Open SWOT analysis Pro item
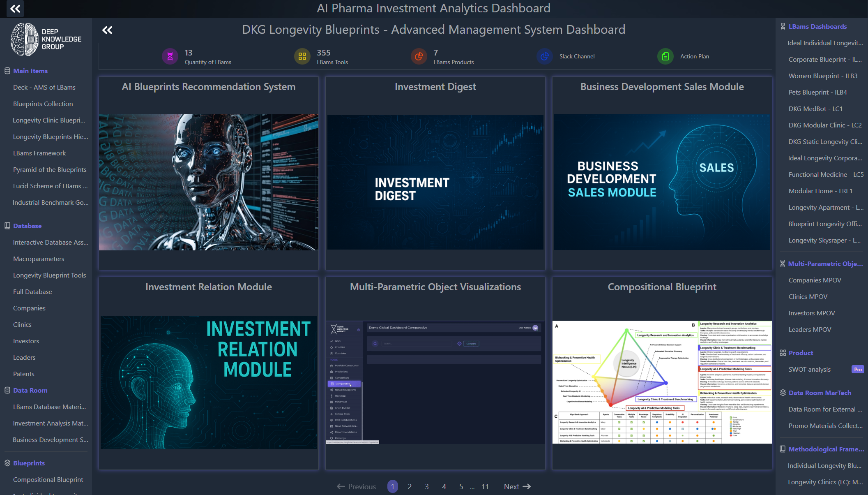Screen dimensions: 868x495 pyautogui.click(x=810, y=369)
